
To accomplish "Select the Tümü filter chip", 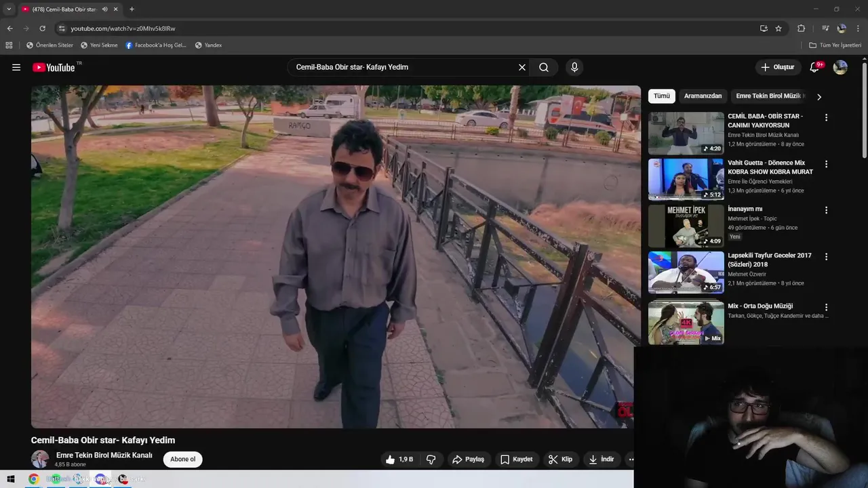I will click(662, 96).
